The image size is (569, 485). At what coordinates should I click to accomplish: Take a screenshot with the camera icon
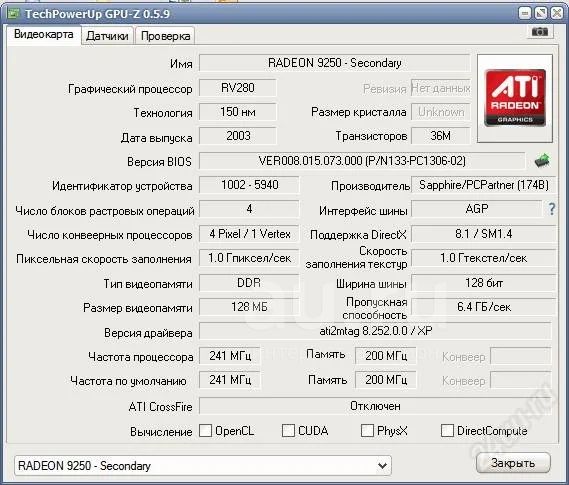540,32
